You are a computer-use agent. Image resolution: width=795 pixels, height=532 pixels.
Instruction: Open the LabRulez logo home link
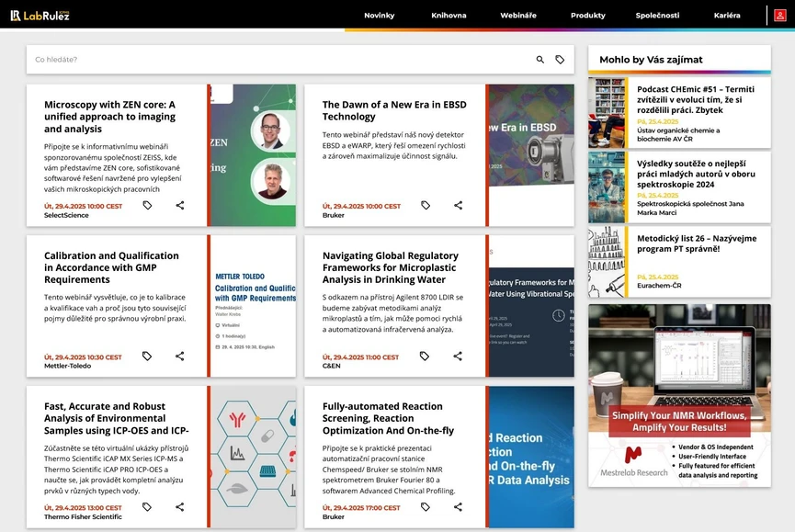[x=40, y=16]
